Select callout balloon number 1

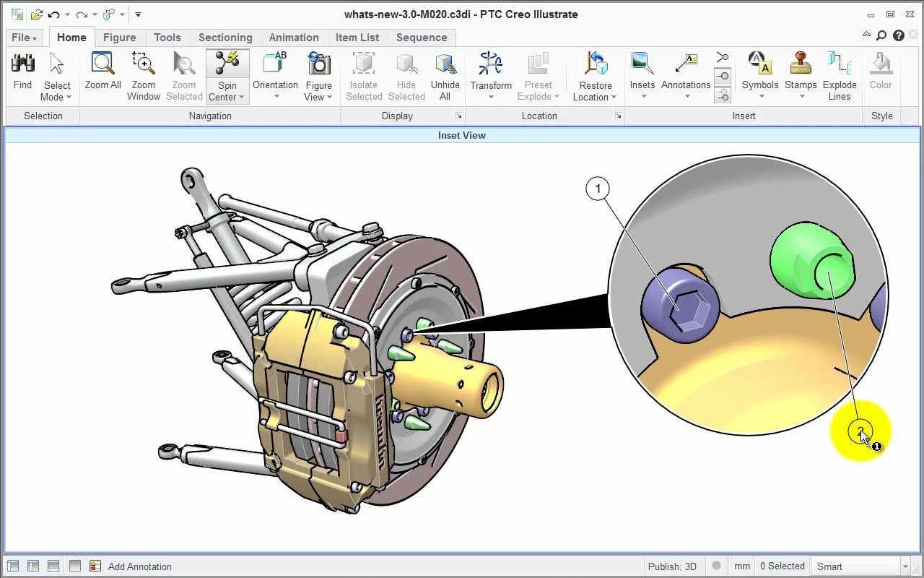point(598,189)
